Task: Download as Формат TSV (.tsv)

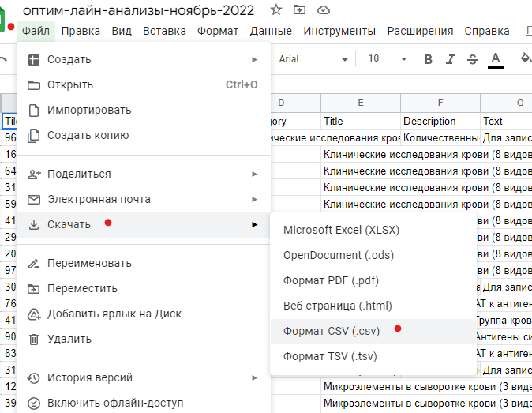Action: tap(373, 356)
